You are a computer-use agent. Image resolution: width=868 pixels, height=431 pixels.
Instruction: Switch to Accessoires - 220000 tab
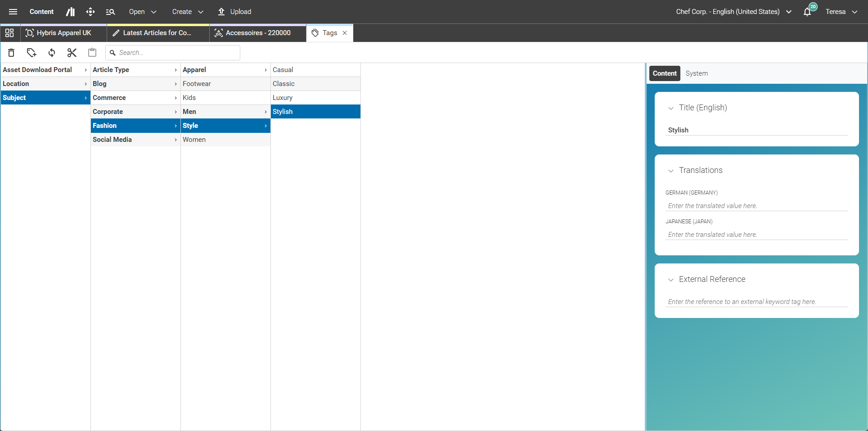[258, 33]
